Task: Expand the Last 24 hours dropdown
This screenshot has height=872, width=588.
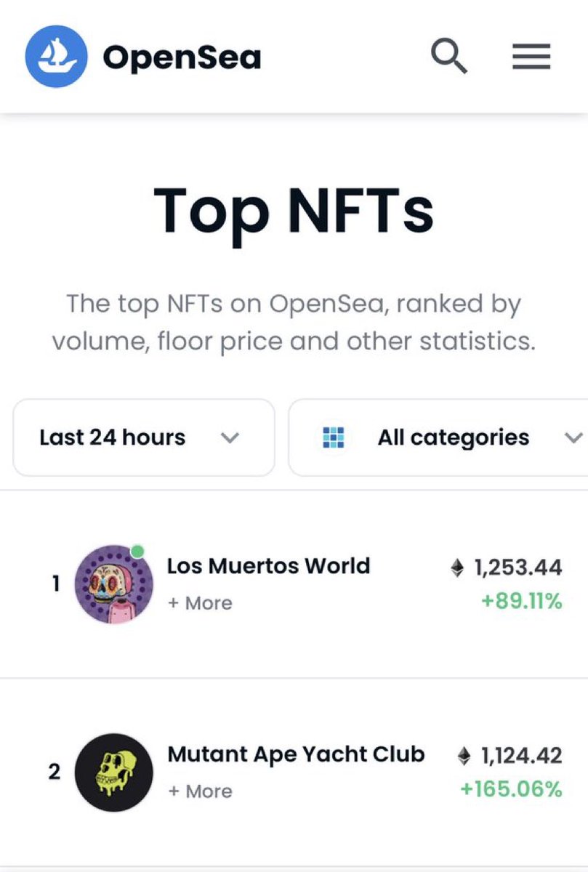Action: pyautogui.click(x=144, y=437)
